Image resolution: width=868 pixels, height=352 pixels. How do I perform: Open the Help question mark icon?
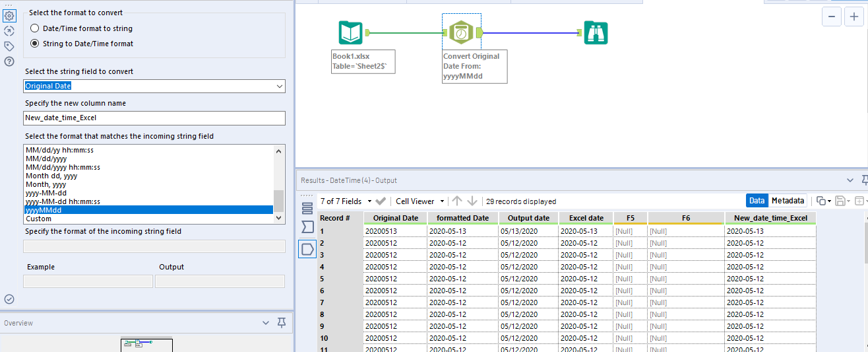point(9,61)
